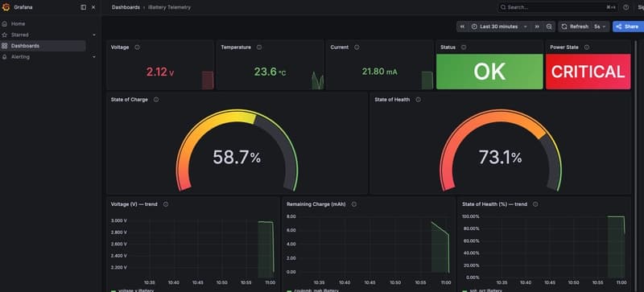Screen dimensions: 644x292
Task: Click the Remaining Charge (mAh) panel title
Action: 316,204
